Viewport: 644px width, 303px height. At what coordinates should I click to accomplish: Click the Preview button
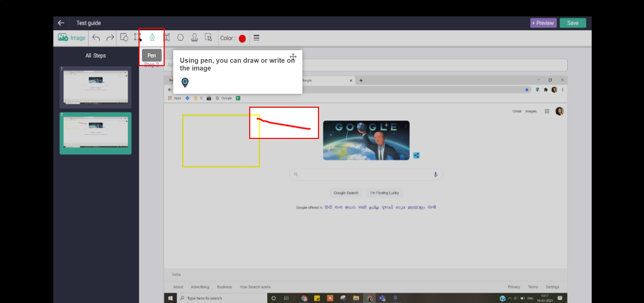point(543,23)
